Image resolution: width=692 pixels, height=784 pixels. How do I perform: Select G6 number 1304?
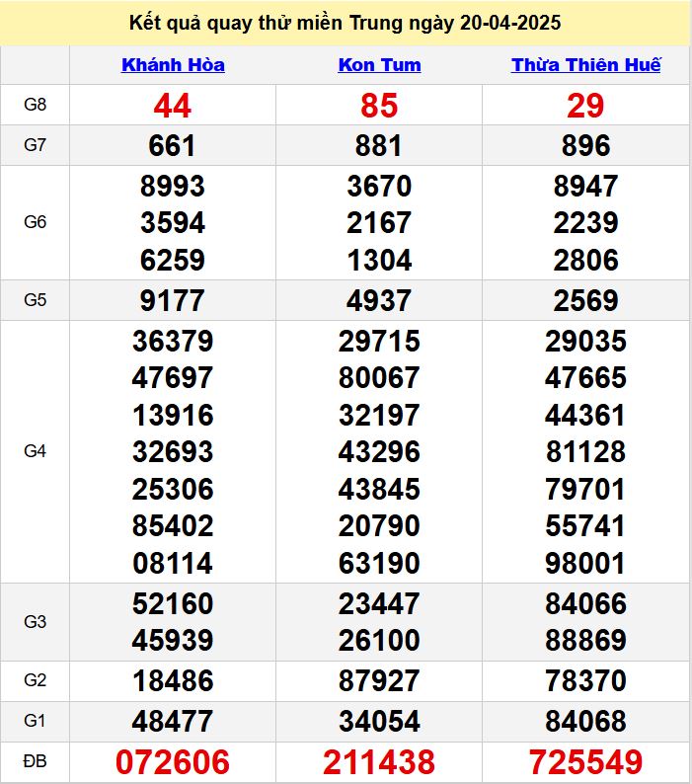(x=379, y=261)
